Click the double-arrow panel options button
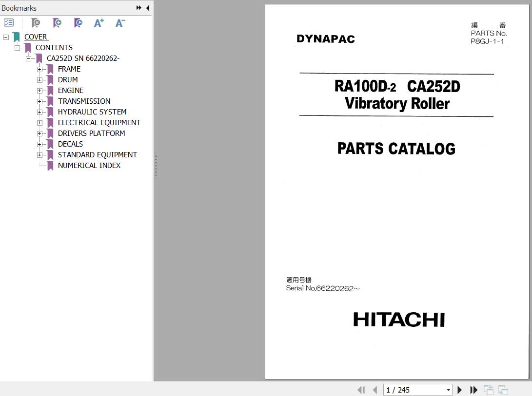 click(139, 8)
